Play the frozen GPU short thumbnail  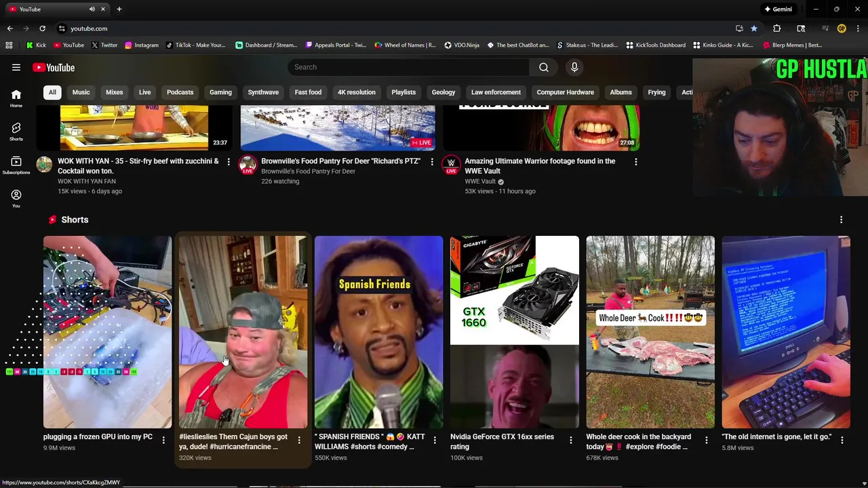[x=108, y=332]
